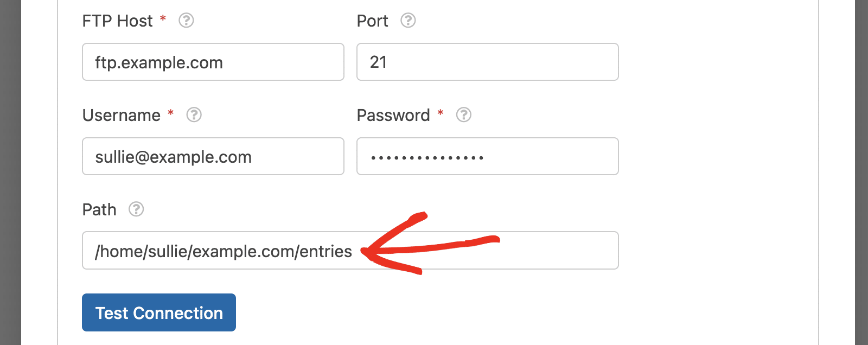The height and width of the screenshot is (345, 868).
Task: Click the Path field /home/sullie/example.com/entries
Action: [350, 251]
